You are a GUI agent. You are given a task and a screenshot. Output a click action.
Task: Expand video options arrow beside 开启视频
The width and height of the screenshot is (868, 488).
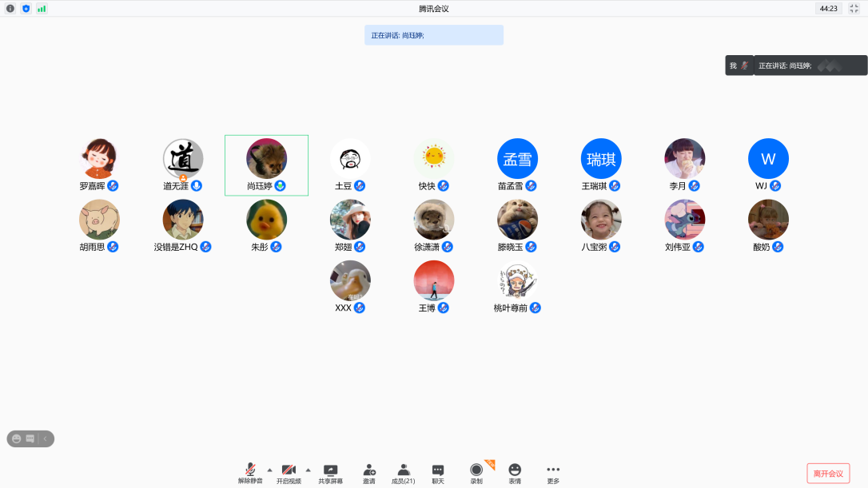pyautogui.click(x=308, y=470)
